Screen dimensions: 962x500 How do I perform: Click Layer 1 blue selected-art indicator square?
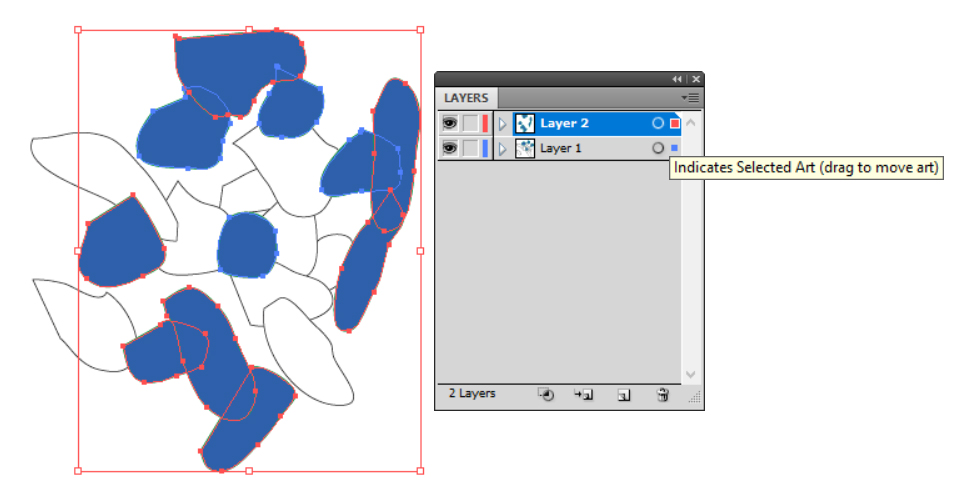pos(674,148)
